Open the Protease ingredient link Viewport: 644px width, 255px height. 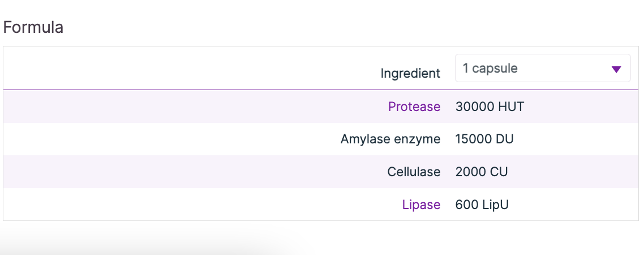414,107
